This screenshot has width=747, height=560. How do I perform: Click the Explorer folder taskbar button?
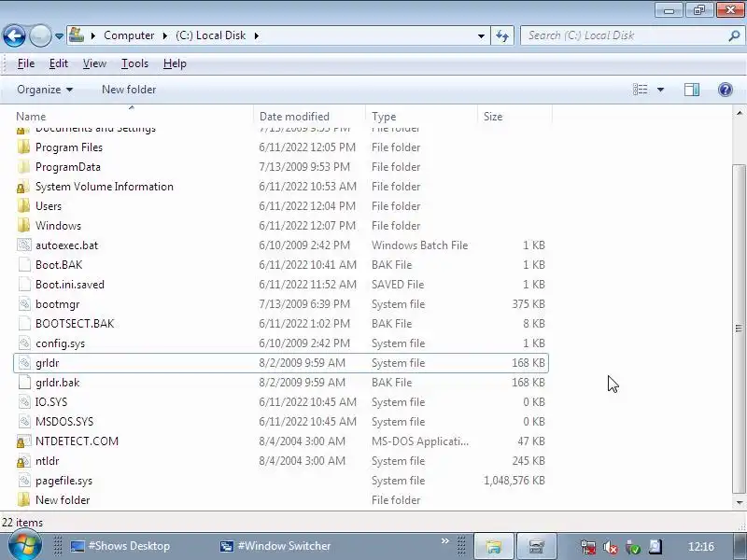[x=494, y=546]
